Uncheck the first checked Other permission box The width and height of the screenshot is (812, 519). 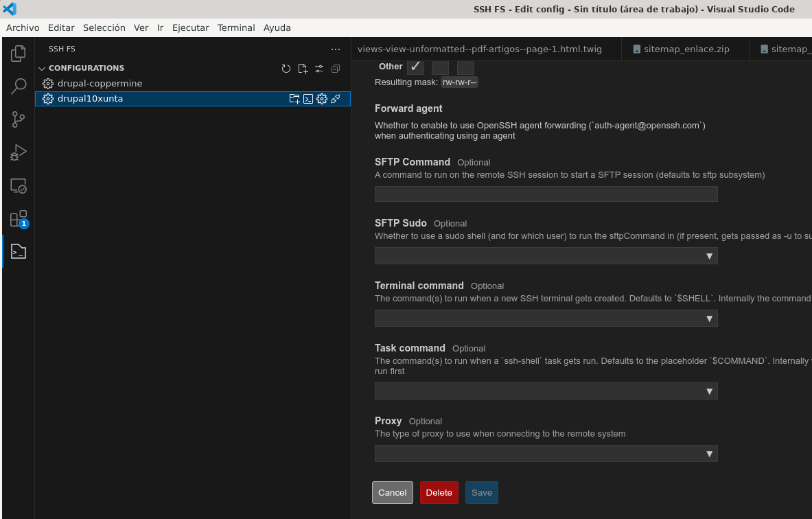pyautogui.click(x=415, y=67)
